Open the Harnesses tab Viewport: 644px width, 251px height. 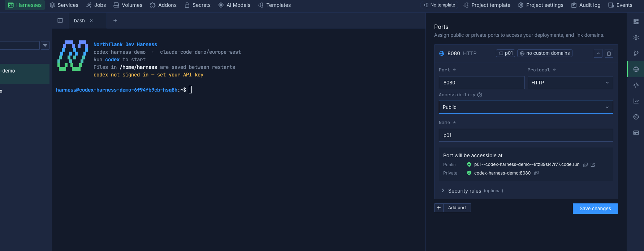tap(25, 5)
